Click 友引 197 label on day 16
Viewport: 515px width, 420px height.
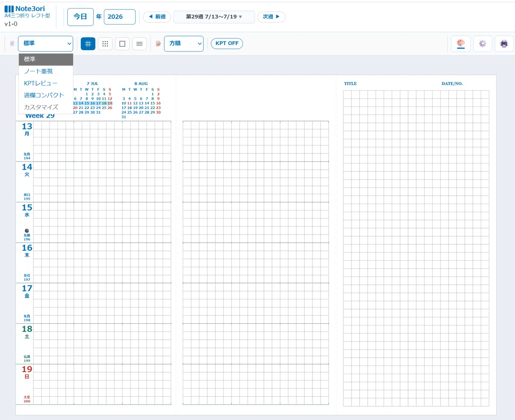pos(27,277)
